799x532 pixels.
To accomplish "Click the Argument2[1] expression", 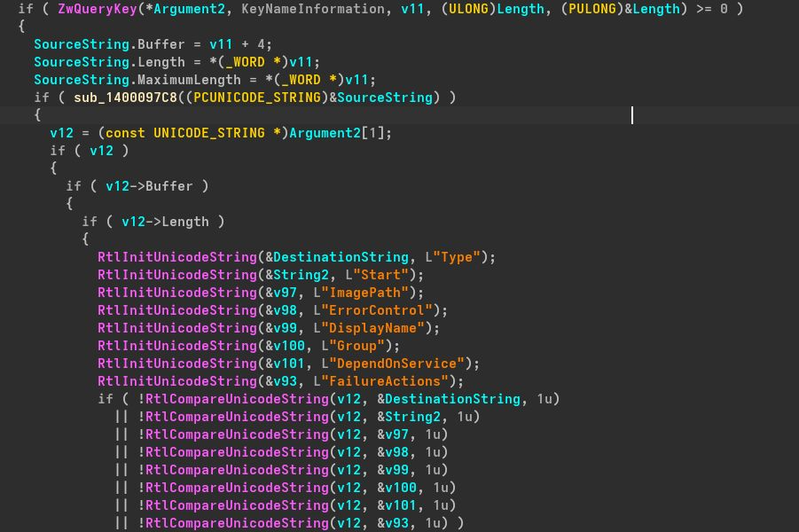I will point(337,133).
